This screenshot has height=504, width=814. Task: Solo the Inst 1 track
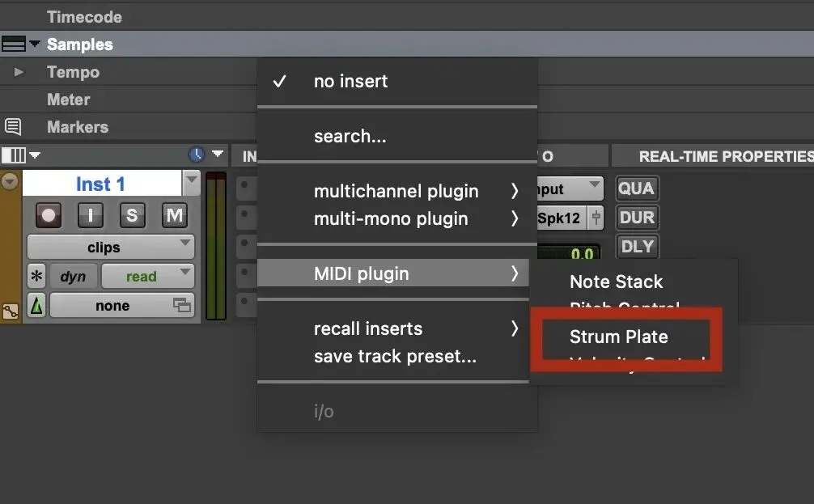pyautogui.click(x=132, y=215)
